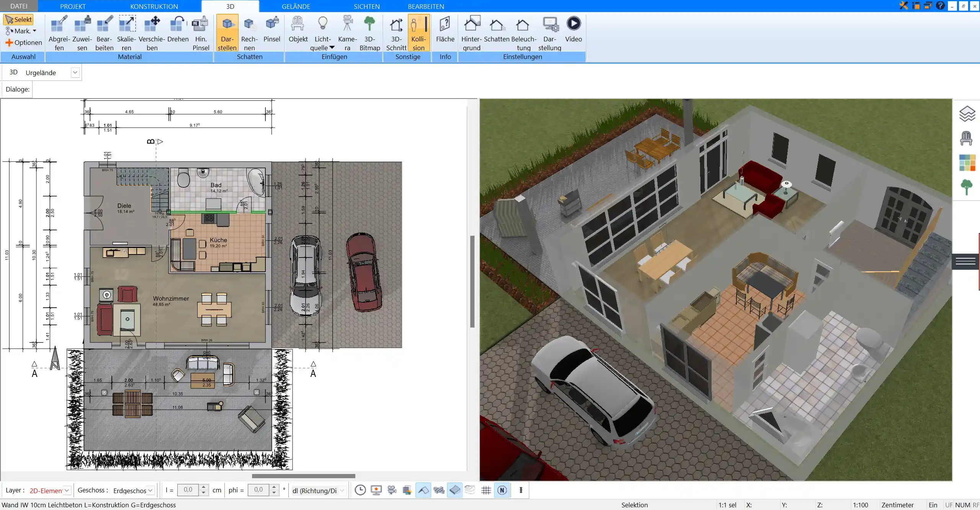Choose the Skalieren material tool
980x510 pixels.
click(x=126, y=33)
